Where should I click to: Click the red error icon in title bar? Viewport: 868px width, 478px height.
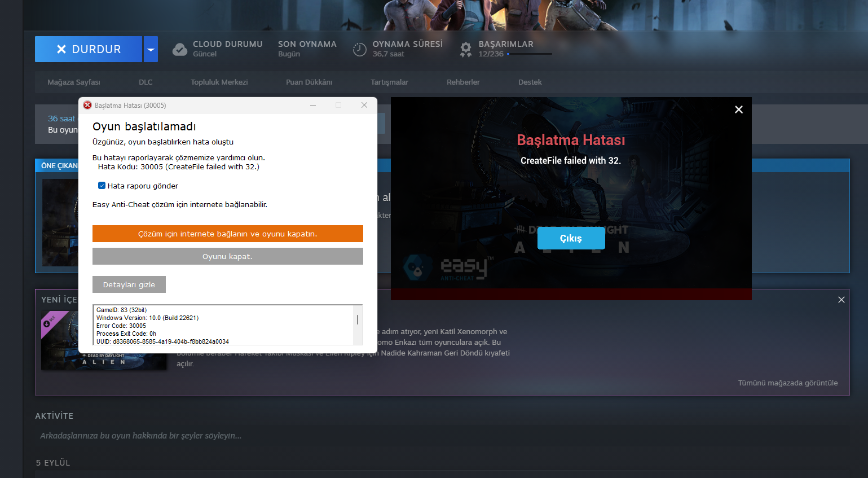click(87, 105)
